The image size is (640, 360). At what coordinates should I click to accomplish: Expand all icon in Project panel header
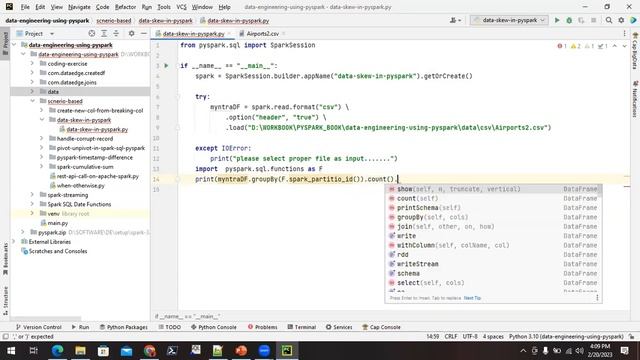[104, 33]
